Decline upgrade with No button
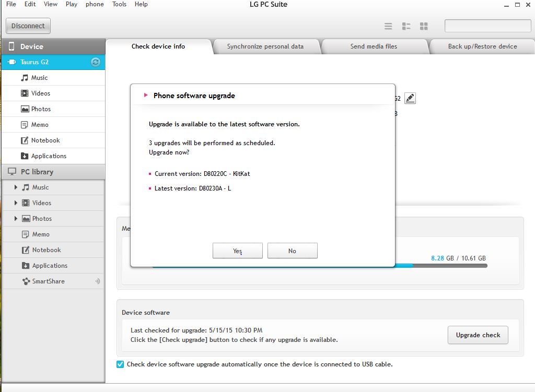The height and width of the screenshot is (392, 535). [293, 251]
